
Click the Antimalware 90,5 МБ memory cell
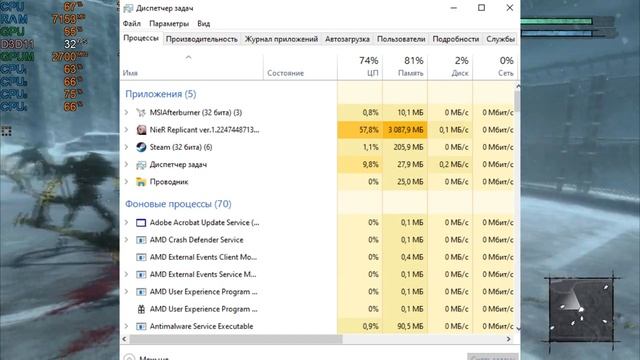pyautogui.click(x=405, y=326)
